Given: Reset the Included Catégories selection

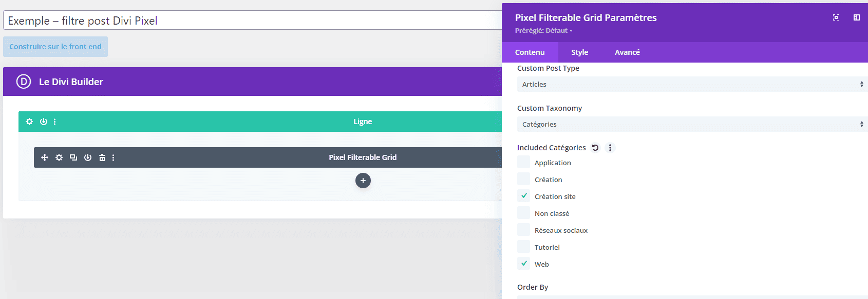Looking at the screenshot, I should [x=595, y=148].
